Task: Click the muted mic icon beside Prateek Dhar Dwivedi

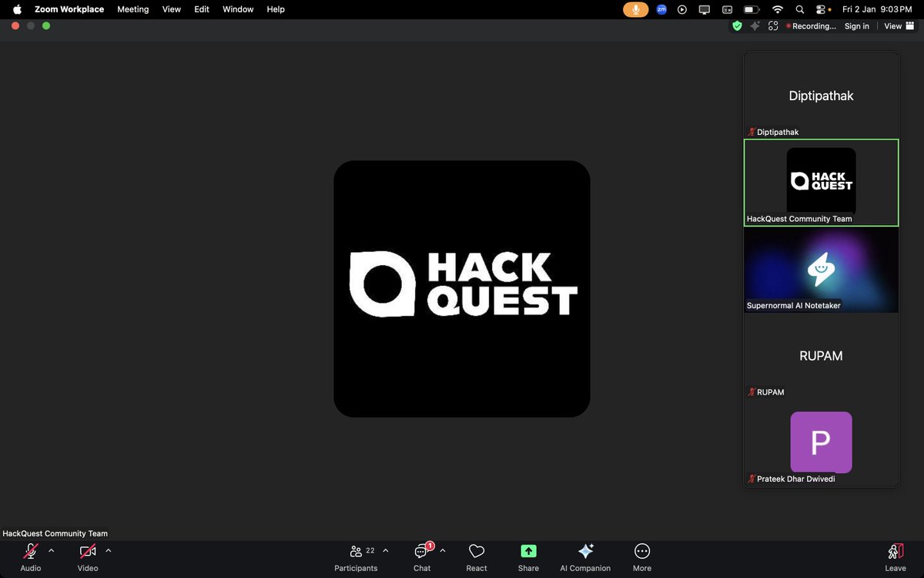Action: click(x=752, y=479)
